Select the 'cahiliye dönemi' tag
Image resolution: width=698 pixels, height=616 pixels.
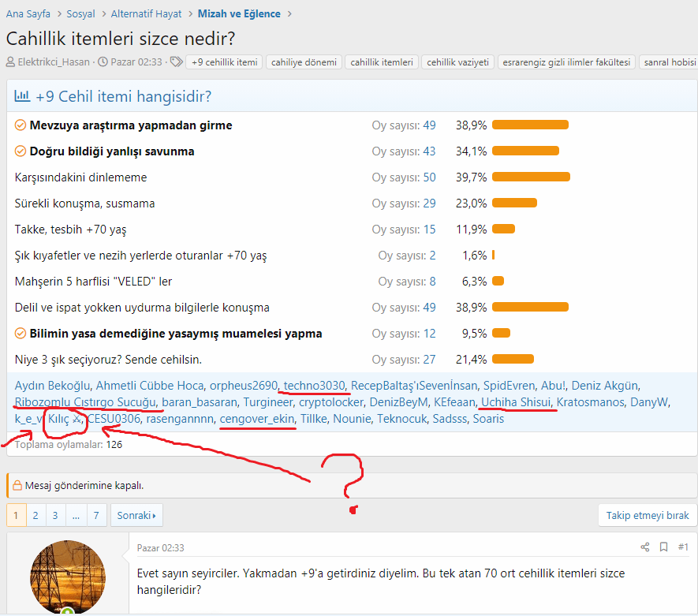point(304,62)
